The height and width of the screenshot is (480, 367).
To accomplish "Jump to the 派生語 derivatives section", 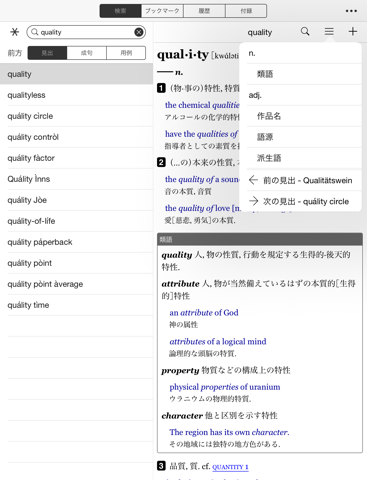I will pos(304,158).
